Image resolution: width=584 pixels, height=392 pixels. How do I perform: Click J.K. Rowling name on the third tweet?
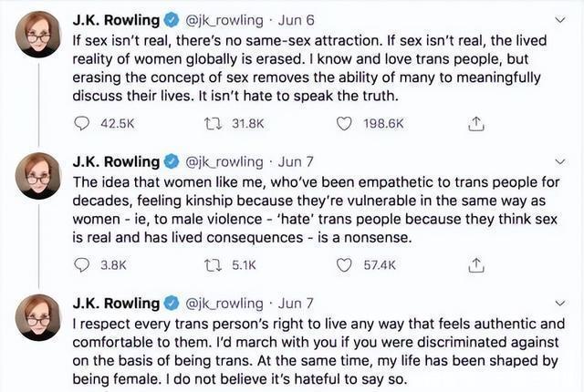coord(116,304)
